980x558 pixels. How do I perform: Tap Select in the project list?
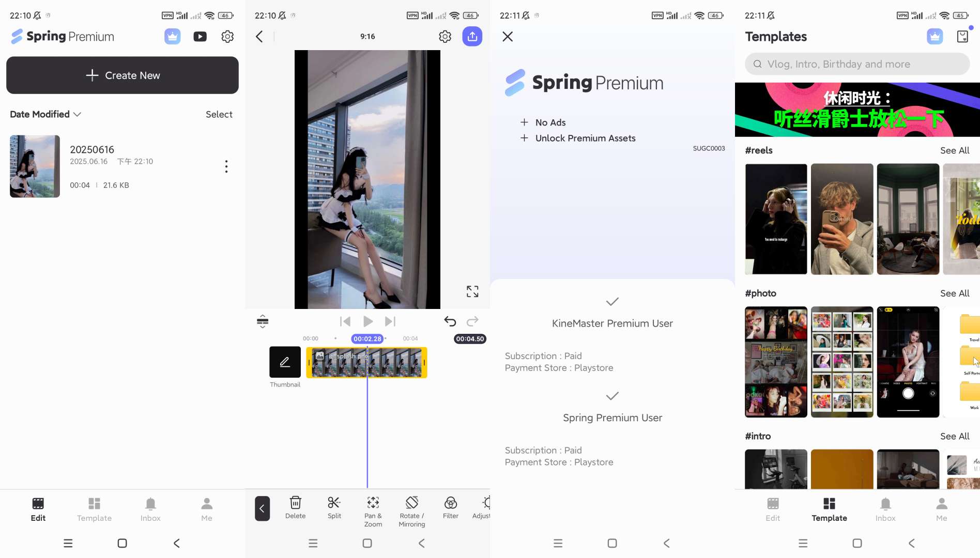pos(219,114)
